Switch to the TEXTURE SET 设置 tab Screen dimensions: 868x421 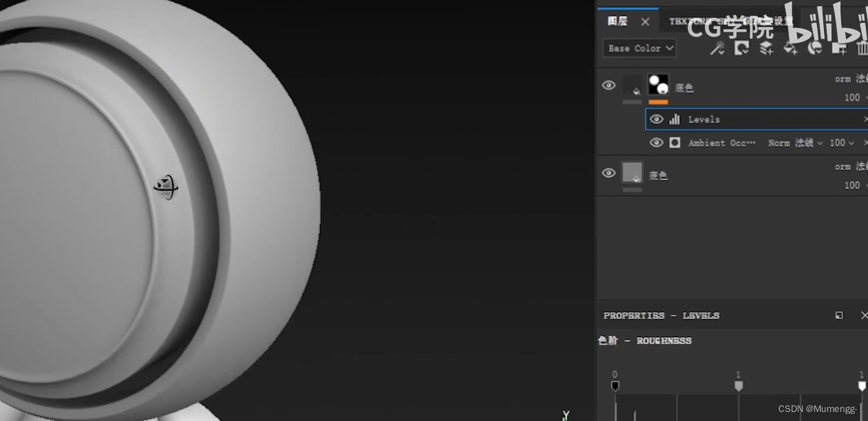pos(731,21)
